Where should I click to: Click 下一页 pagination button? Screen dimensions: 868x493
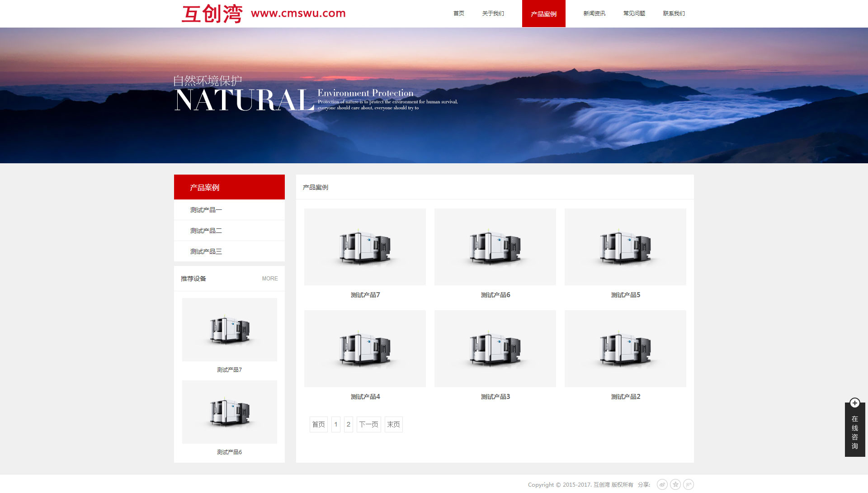coord(368,424)
